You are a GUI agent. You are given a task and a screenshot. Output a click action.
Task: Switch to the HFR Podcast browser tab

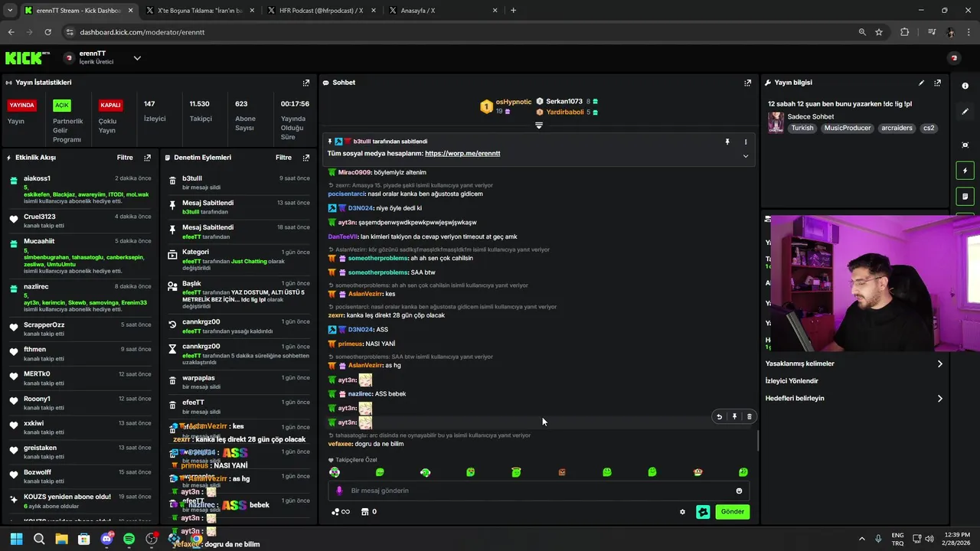[322, 11]
